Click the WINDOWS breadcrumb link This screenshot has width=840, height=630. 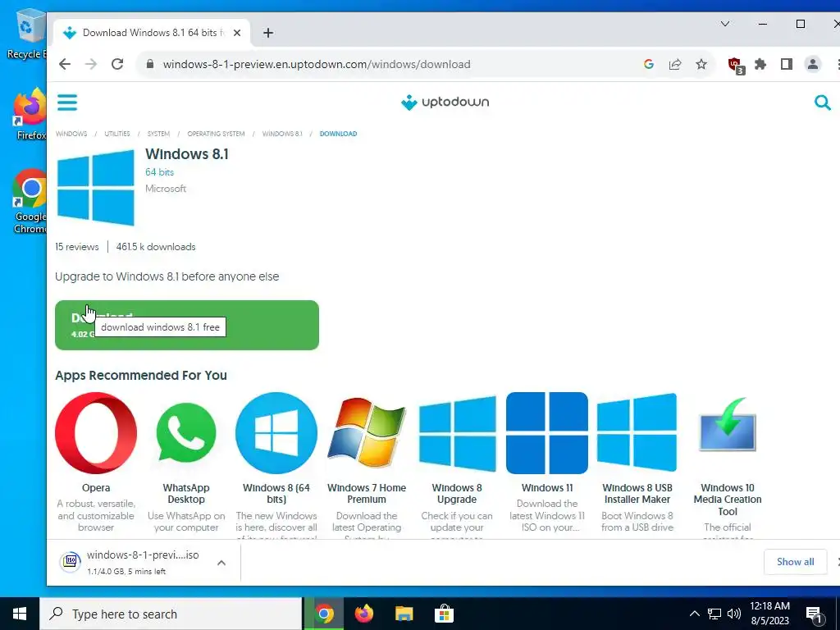71,134
